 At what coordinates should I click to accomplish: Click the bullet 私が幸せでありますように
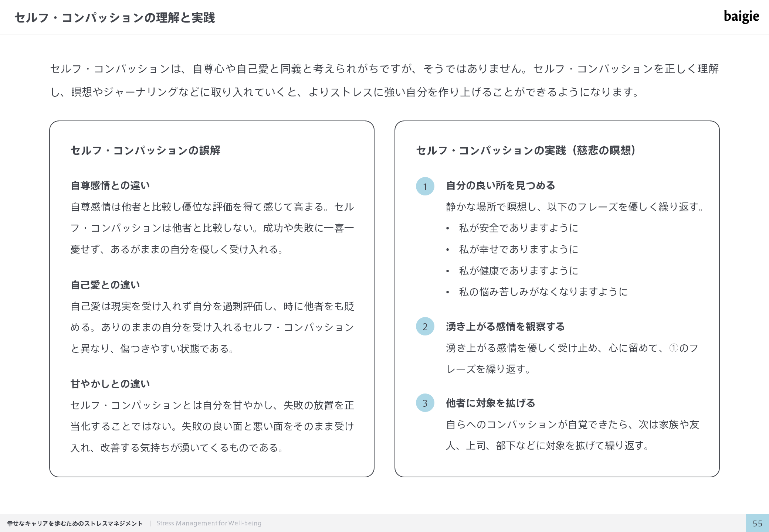click(518, 249)
